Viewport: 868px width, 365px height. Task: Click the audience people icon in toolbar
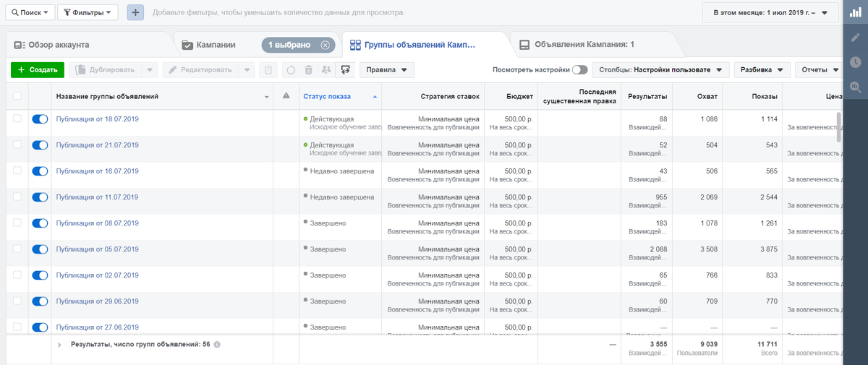click(325, 70)
